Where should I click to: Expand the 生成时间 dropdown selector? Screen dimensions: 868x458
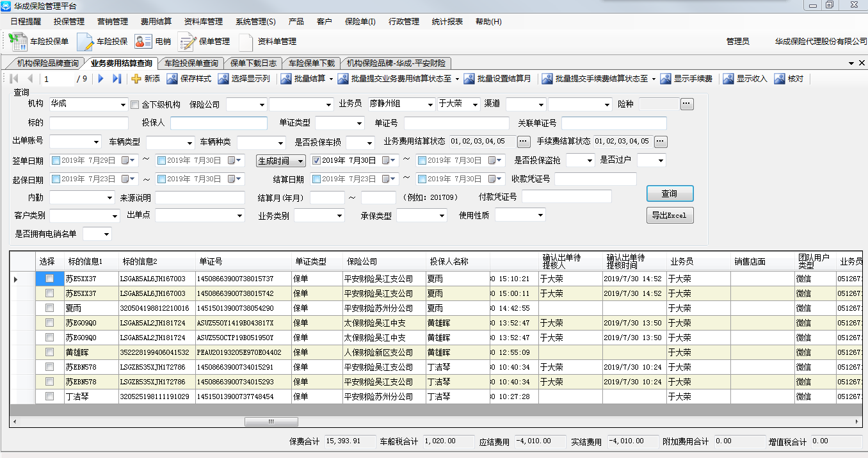coord(299,161)
